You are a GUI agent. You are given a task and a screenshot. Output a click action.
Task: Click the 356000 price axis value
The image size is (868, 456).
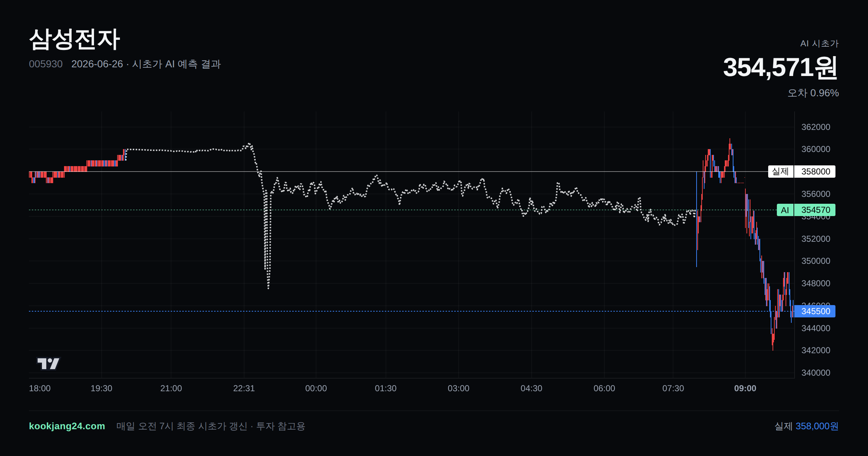[x=816, y=194]
